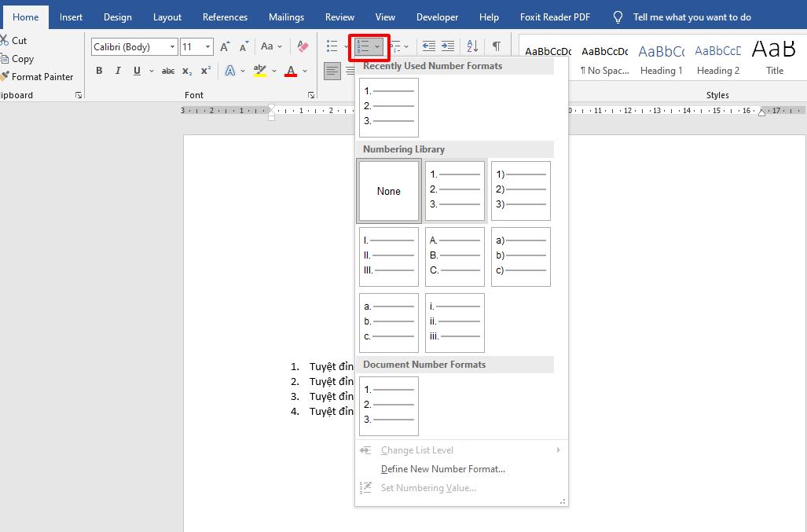Toggle Italic formatting
The image size is (807, 532).
118,72
